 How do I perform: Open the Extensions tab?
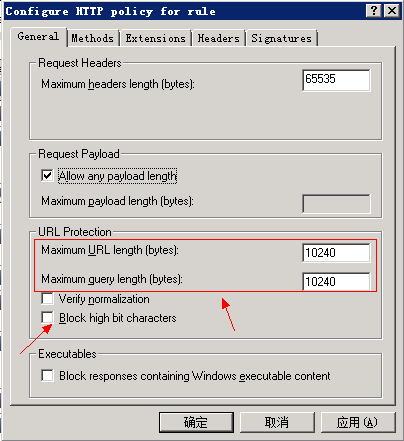(x=155, y=38)
